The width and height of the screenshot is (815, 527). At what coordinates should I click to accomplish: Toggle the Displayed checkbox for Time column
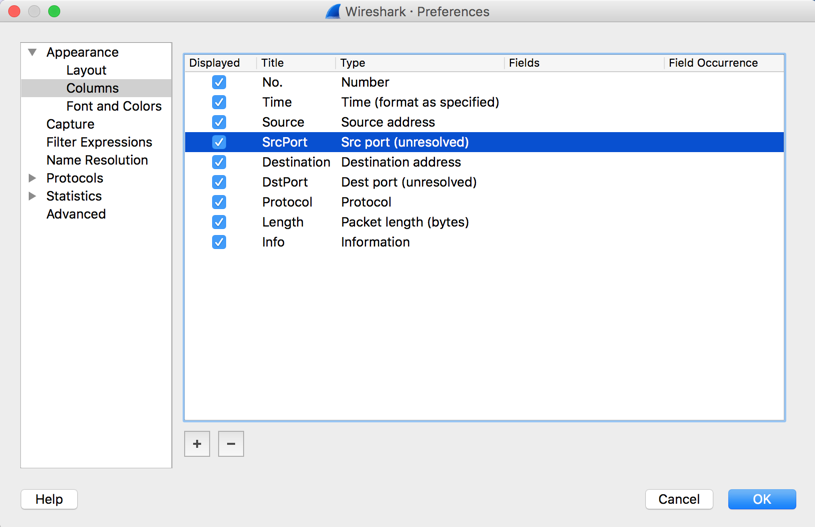[219, 102]
